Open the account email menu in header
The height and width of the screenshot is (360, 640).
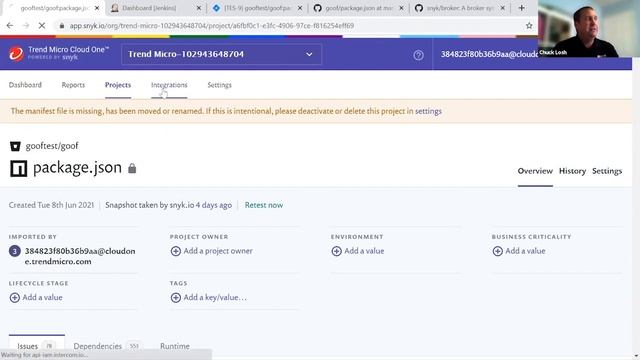489,54
